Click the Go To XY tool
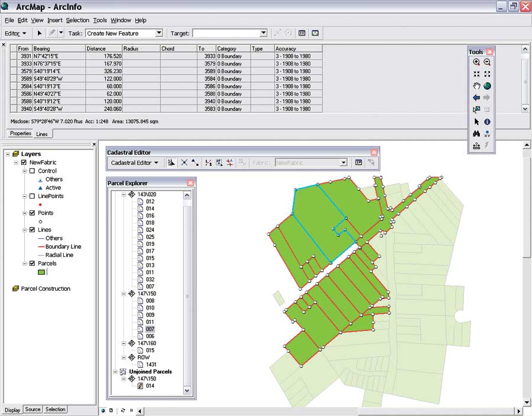 (487, 134)
